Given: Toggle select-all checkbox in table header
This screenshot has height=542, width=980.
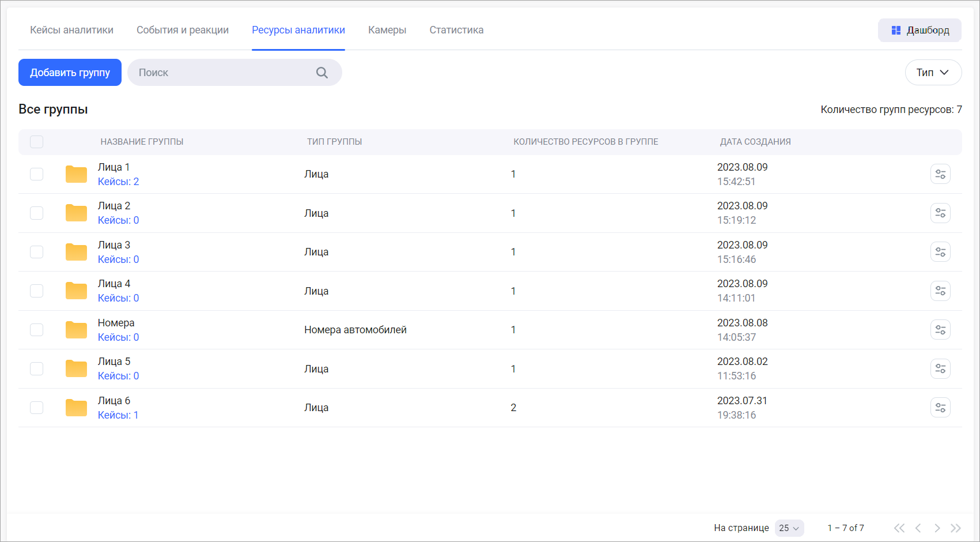Looking at the screenshot, I should click(37, 142).
